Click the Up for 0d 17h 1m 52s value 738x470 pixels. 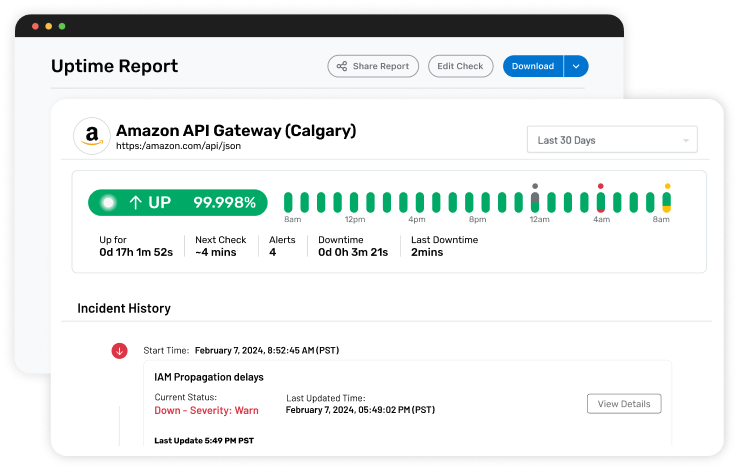coord(136,252)
